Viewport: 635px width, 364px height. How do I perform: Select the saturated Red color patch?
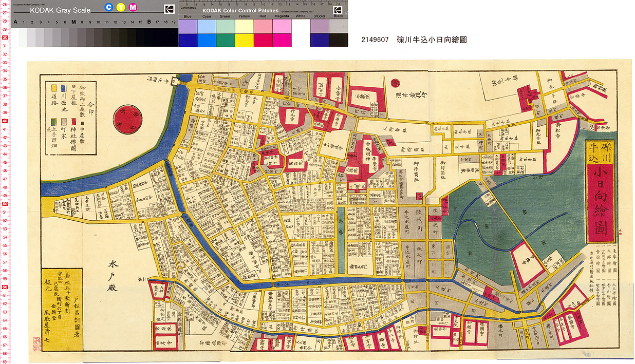point(263,40)
